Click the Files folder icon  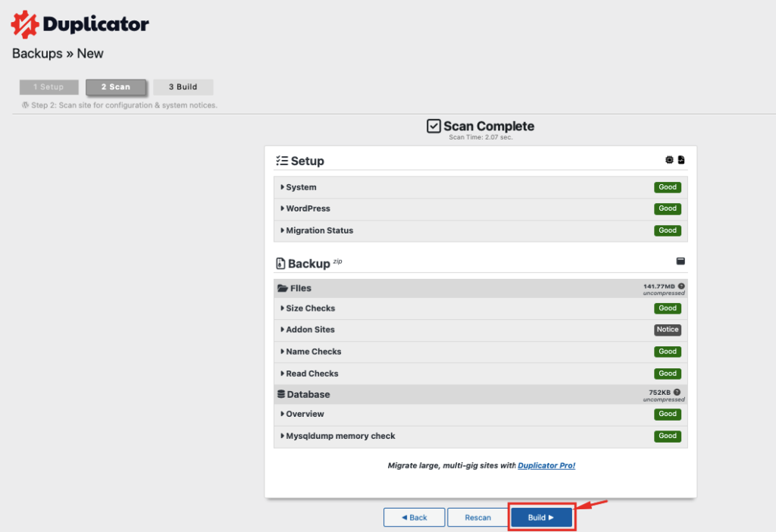point(283,288)
